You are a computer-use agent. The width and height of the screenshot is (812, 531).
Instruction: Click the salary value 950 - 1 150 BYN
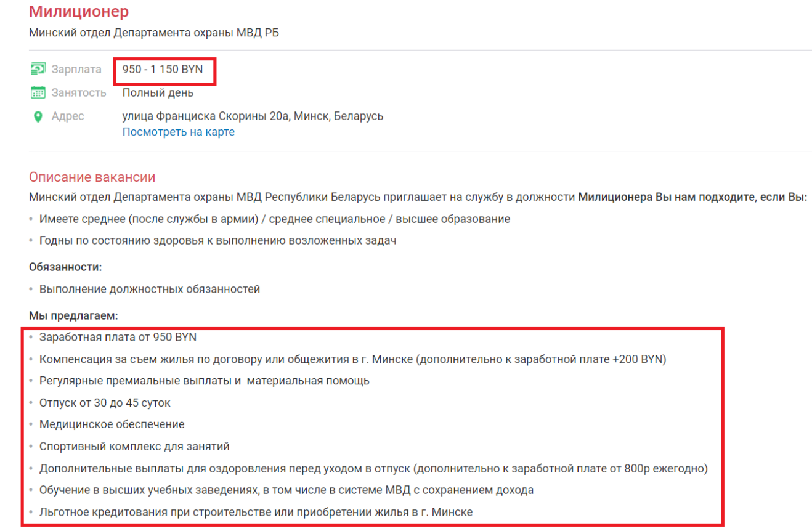tap(163, 69)
